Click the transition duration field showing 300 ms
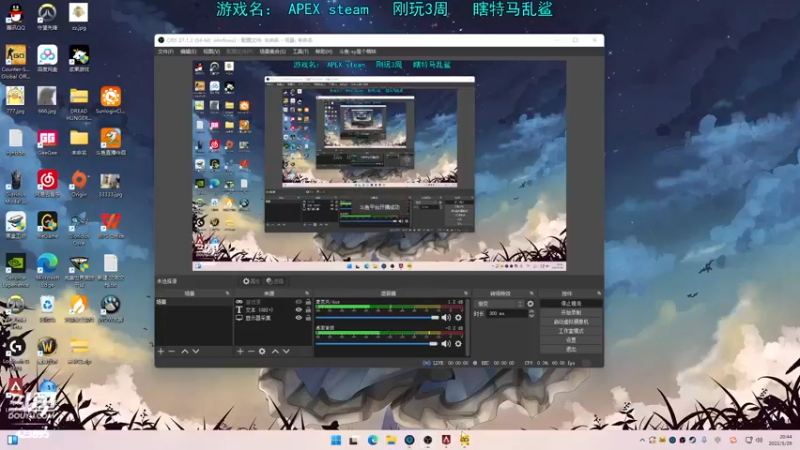The image size is (800, 450). 507,313
